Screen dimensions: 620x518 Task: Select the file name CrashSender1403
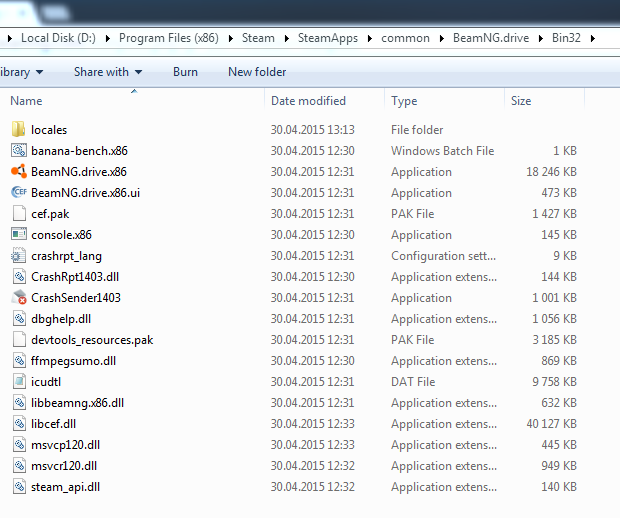coord(76,298)
